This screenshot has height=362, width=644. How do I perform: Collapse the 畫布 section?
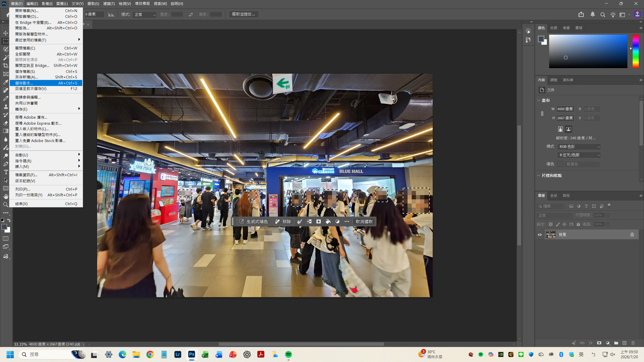[x=539, y=100]
